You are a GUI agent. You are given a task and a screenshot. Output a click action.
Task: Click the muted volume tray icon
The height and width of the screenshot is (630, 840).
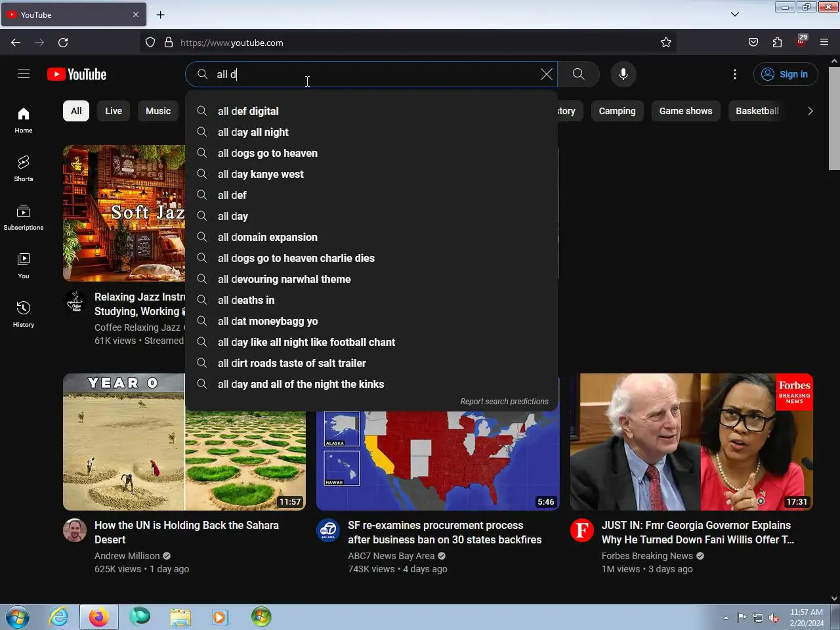774,618
